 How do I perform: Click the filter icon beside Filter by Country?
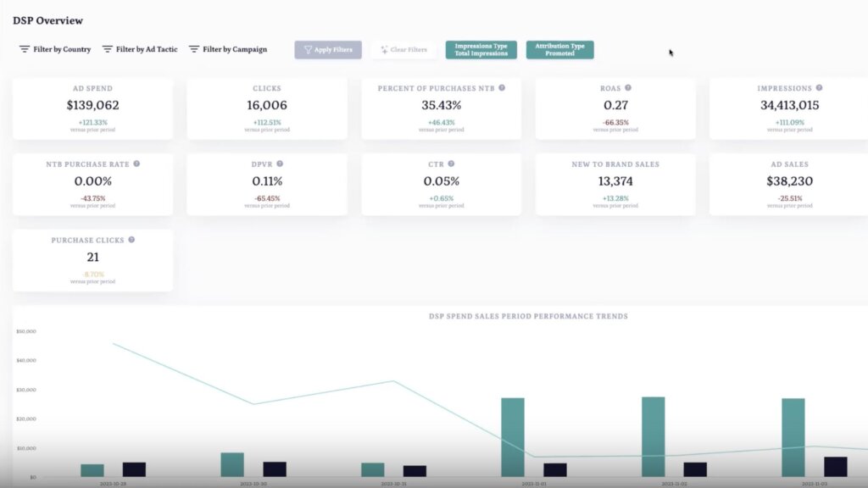25,49
